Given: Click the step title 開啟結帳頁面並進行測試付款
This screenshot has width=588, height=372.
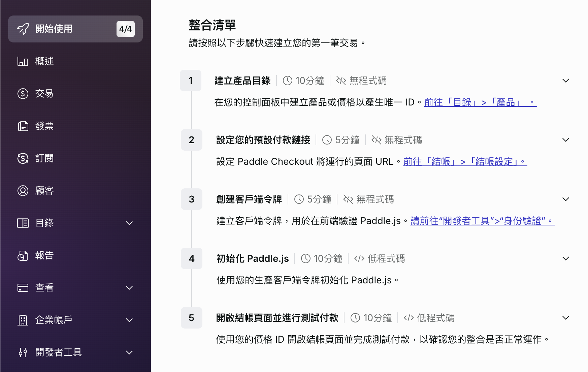Looking at the screenshot, I should [277, 318].
